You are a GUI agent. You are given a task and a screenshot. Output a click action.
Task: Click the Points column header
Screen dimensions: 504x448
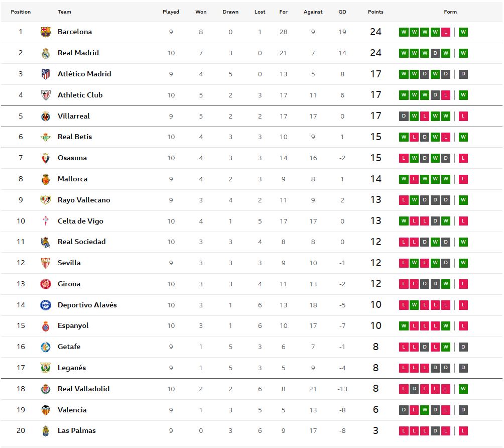[x=375, y=12]
